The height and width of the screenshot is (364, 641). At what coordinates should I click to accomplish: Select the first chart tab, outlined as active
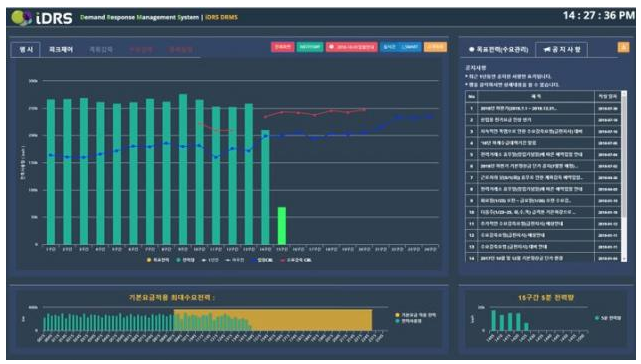26,49
